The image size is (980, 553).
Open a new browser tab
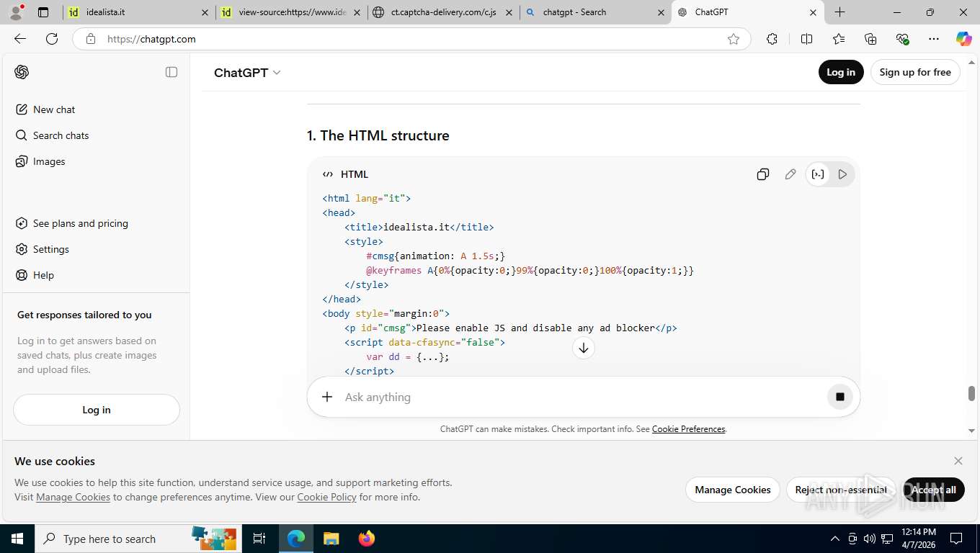pos(840,12)
